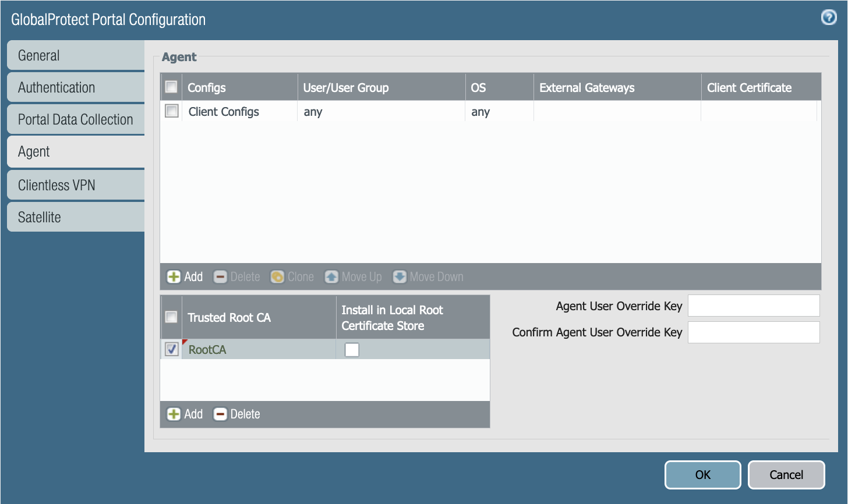Click the Confirm Agent User Override Key field
848x504 pixels.
click(754, 332)
